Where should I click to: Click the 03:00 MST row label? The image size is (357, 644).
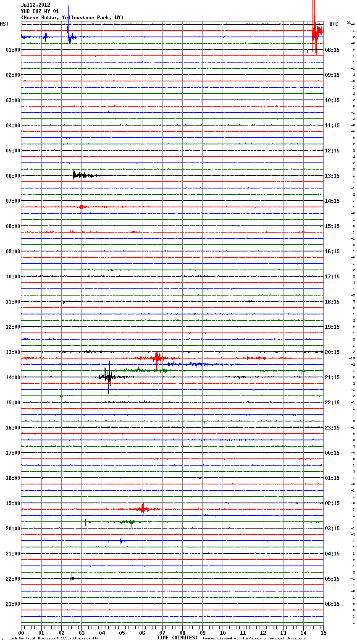pyautogui.click(x=13, y=100)
